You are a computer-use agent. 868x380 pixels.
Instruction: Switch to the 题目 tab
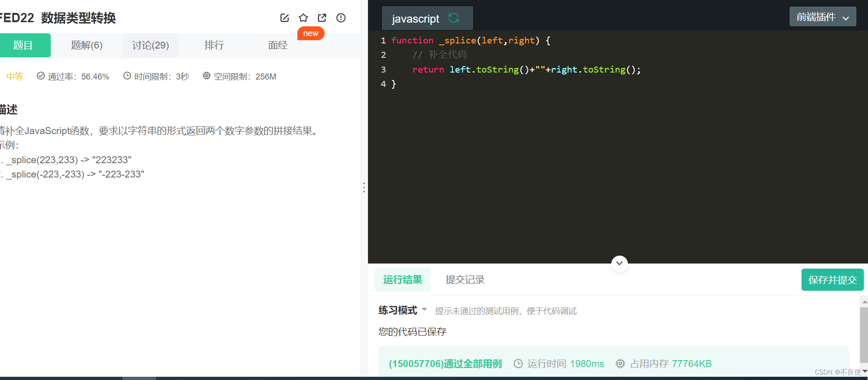pyautogui.click(x=23, y=45)
